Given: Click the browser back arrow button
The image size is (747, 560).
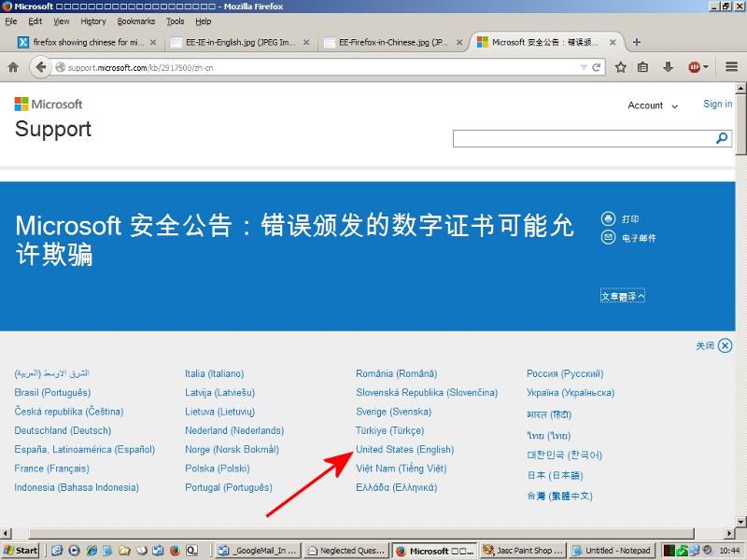Looking at the screenshot, I should (40, 67).
